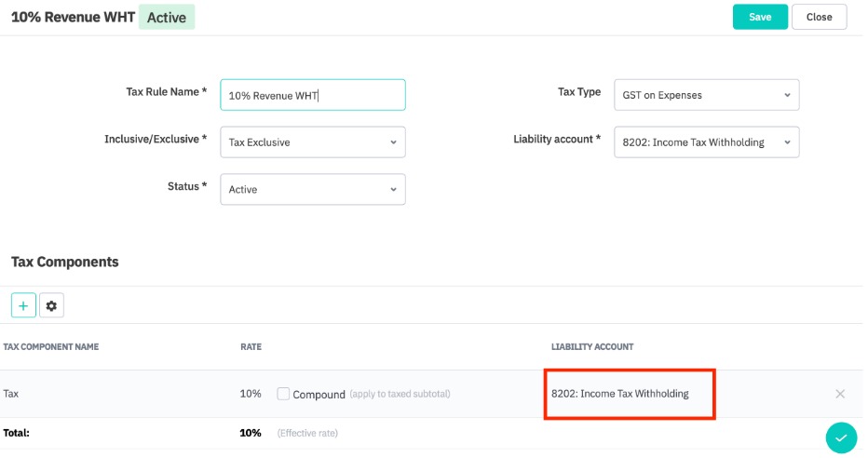Click the Save button
This screenshot has width=868, height=458.
tap(760, 17)
